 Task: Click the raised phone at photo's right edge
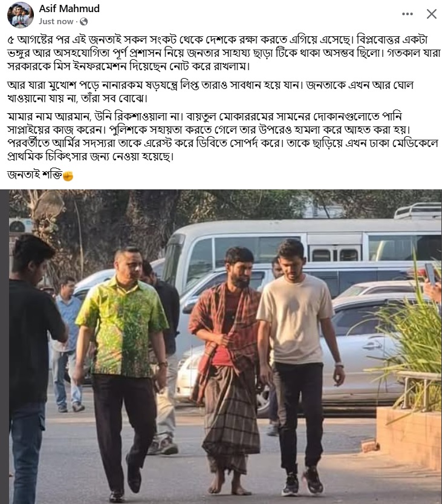(430, 273)
